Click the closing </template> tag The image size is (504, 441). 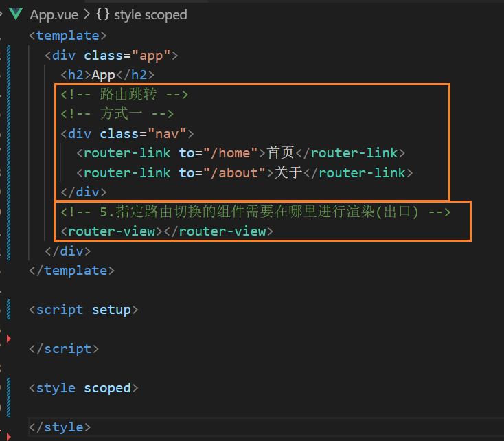click(x=71, y=271)
